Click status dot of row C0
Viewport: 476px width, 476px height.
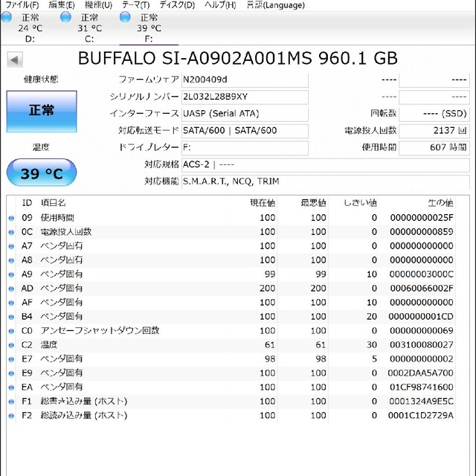click(11, 331)
